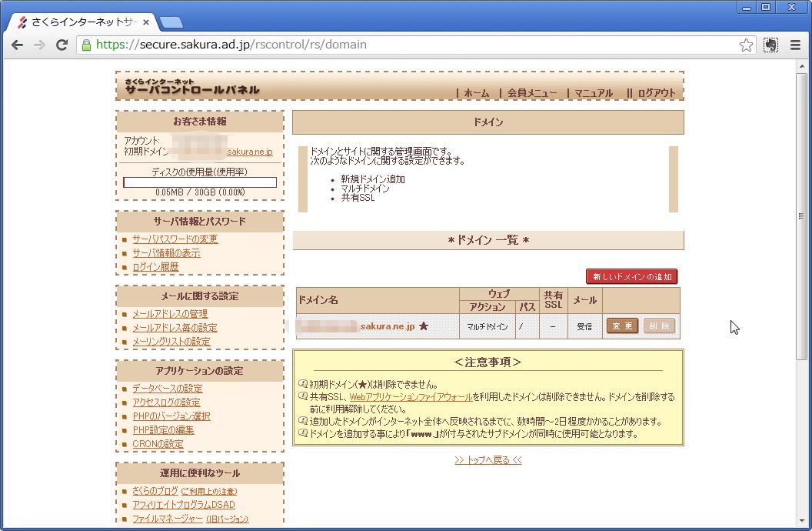
Task: Open the Evernote extension icon
Action: (x=770, y=45)
